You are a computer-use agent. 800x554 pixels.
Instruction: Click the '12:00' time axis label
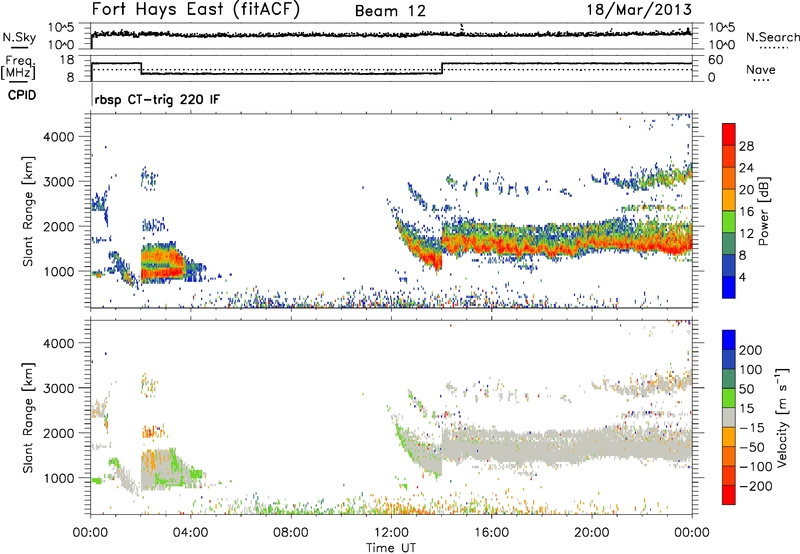click(391, 533)
